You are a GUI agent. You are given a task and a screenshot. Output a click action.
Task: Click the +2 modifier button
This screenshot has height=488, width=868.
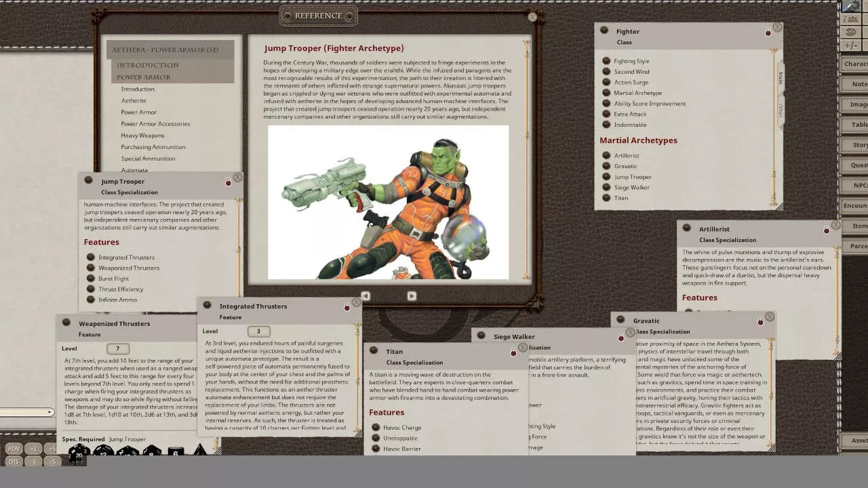pyautogui.click(x=33, y=449)
